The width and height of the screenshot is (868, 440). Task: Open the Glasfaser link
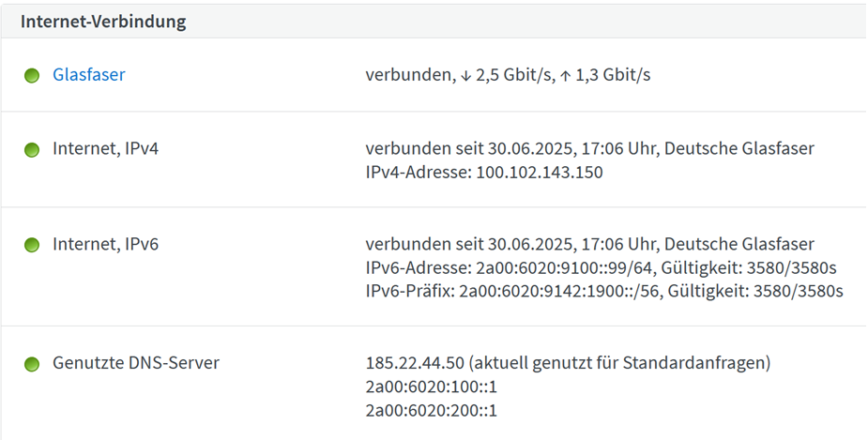[88, 75]
